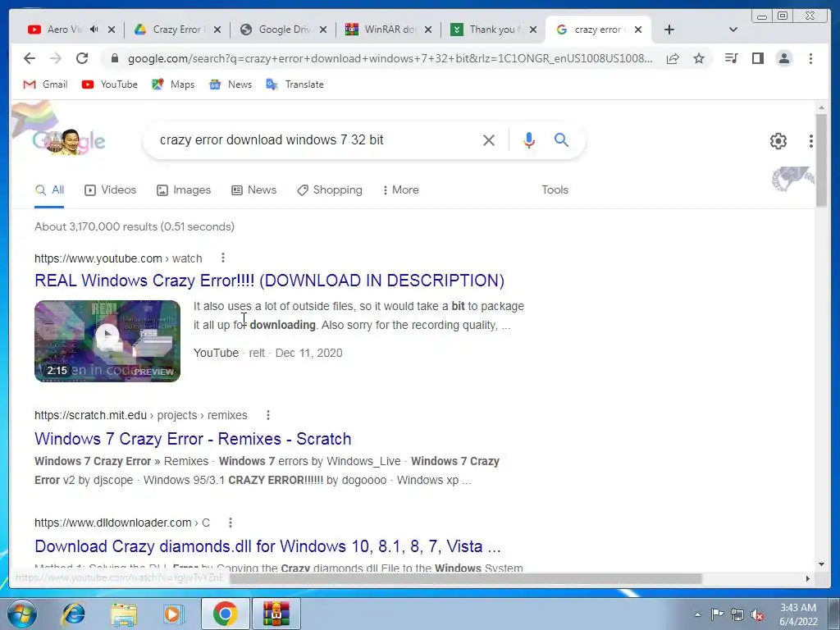Open options for the youtube.com result

tap(223, 258)
